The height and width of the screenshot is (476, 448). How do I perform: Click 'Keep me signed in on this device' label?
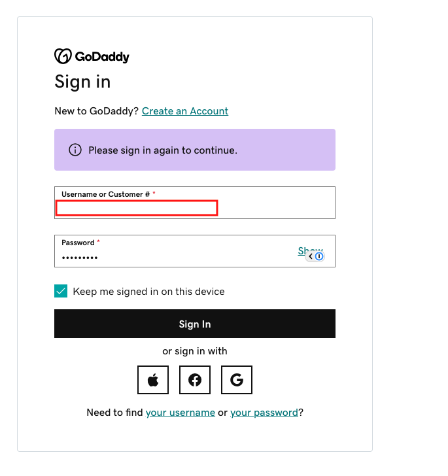(x=149, y=292)
